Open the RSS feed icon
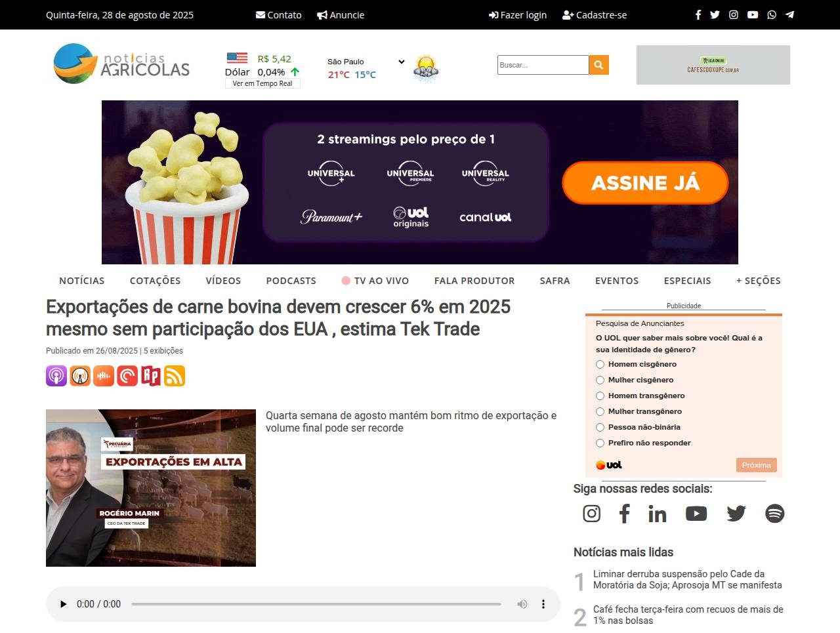Viewport: 840px width, 633px height. 175,376
